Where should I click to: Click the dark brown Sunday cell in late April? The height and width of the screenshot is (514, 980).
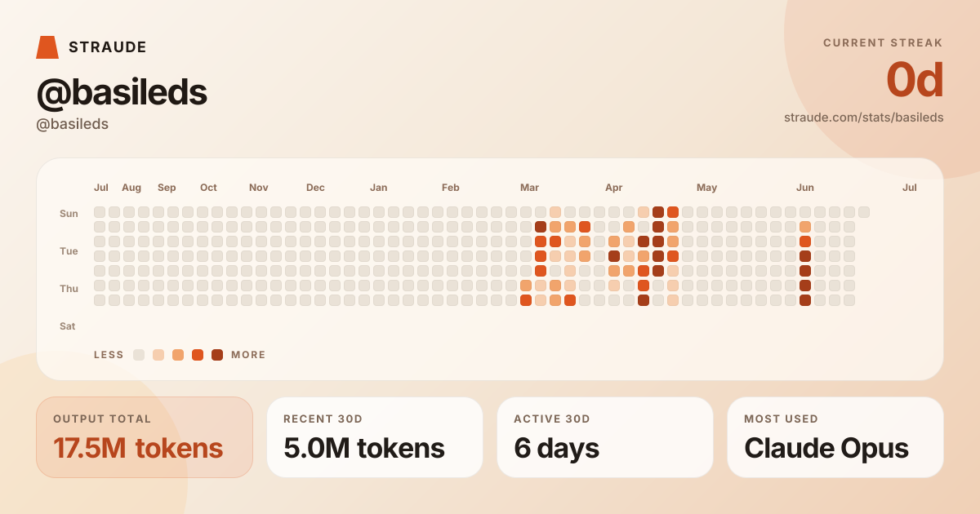pos(658,212)
